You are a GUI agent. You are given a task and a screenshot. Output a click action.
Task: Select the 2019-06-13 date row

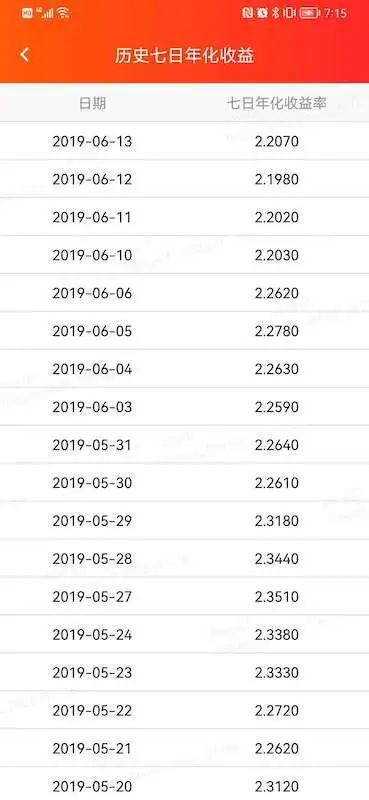click(x=184, y=141)
